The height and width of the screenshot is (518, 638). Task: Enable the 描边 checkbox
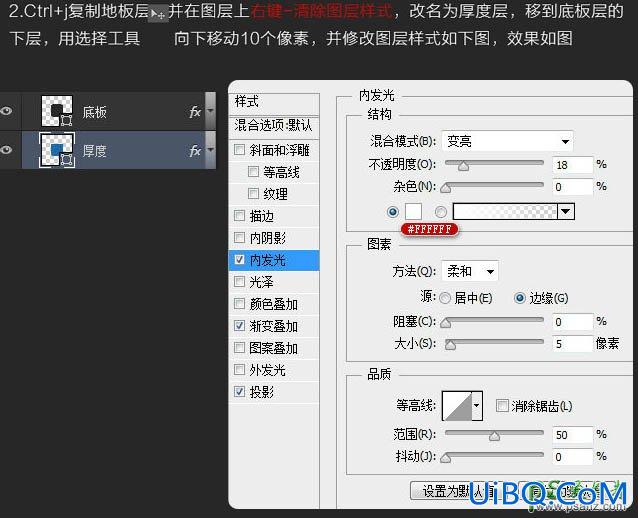(240, 216)
